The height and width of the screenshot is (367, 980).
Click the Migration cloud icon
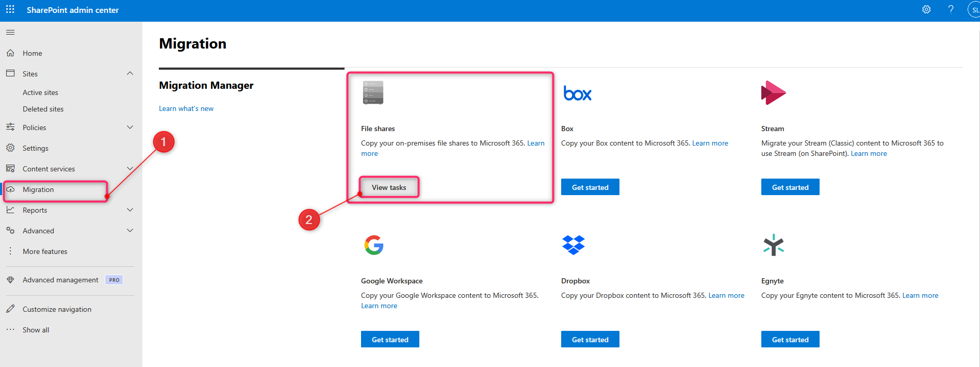[x=10, y=189]
